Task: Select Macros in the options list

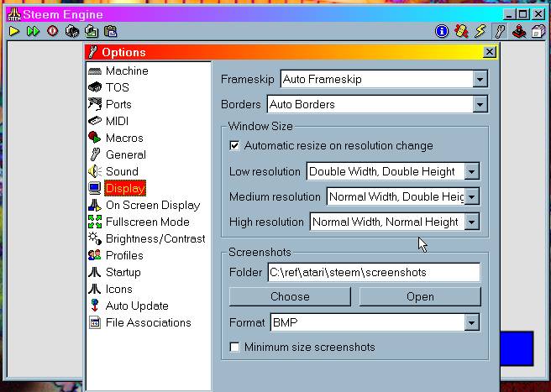Action: coord(124,138)
